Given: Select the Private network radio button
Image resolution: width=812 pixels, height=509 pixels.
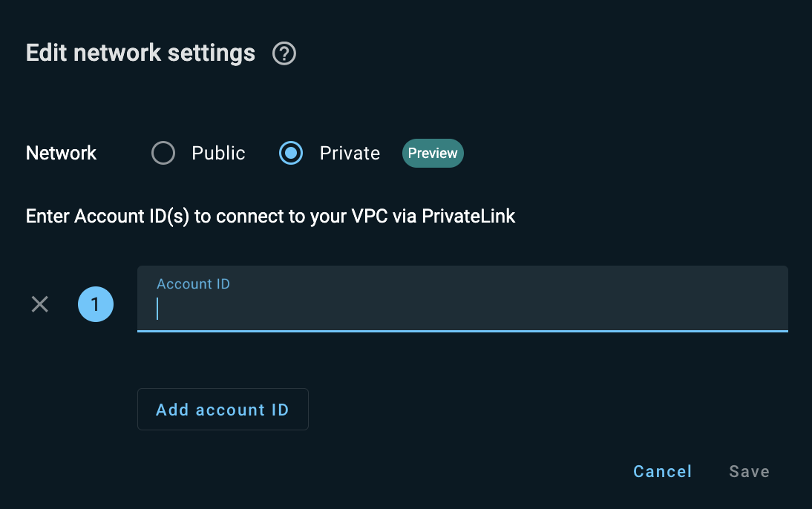Looking at the screenshot, I should 291,154.
